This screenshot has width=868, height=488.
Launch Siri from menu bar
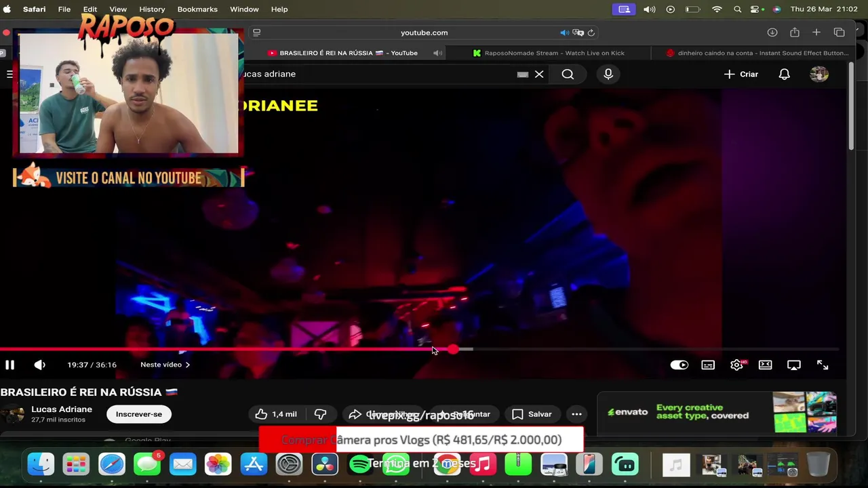tap(776, 9)
